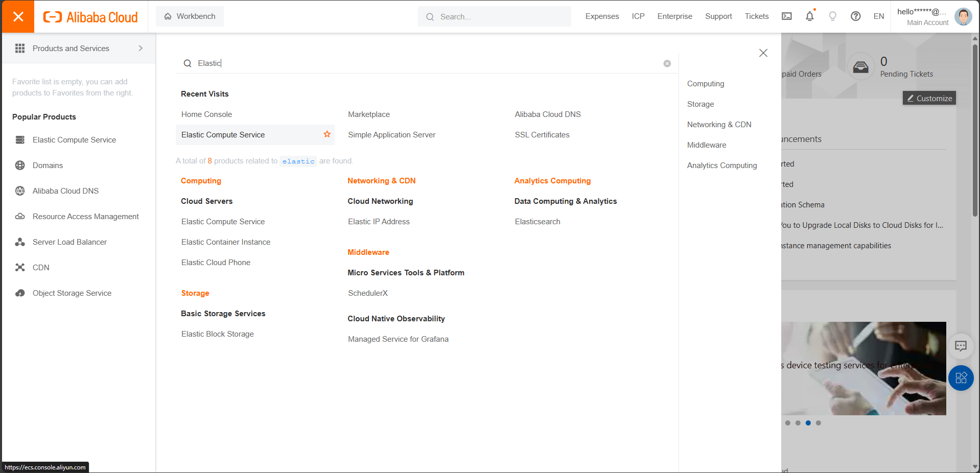
Task: Open the Support menu
Action: 718,16
